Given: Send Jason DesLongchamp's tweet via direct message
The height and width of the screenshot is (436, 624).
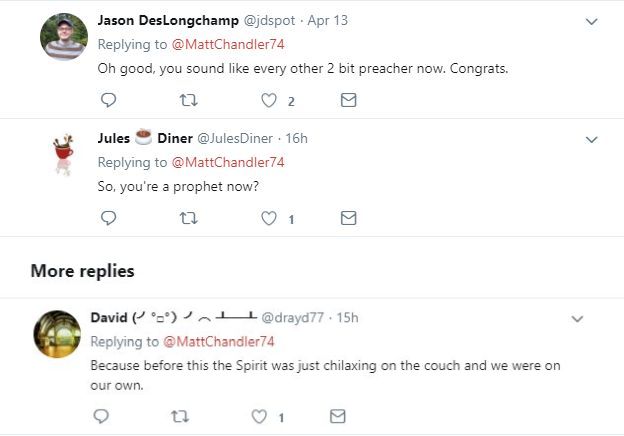Looking at the screenshot, I should [x=348, y=100].
